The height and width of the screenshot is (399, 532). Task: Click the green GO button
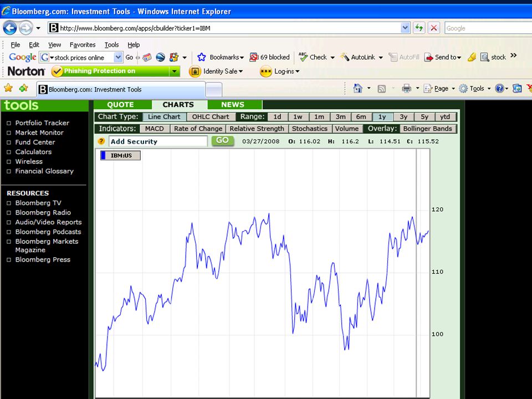pos(223,141)
